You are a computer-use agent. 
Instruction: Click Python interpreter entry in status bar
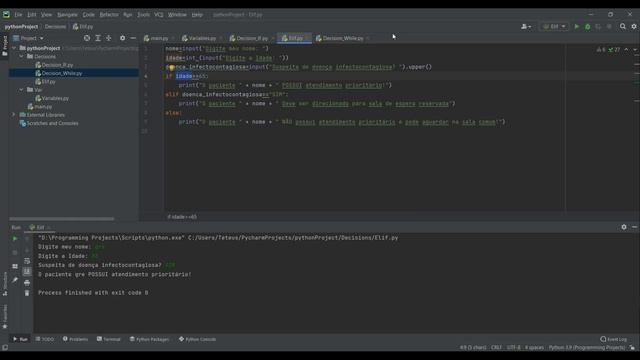click(x=587, y=348)
